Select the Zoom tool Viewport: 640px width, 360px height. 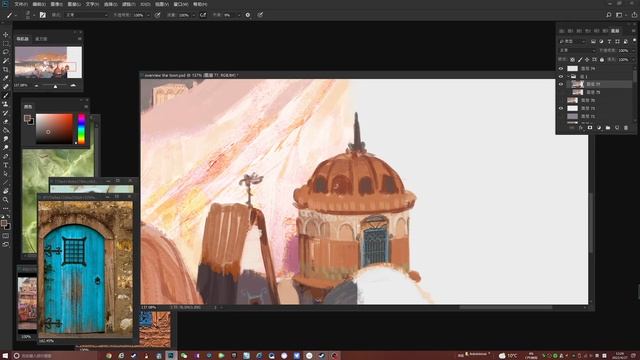pos(6,200)
